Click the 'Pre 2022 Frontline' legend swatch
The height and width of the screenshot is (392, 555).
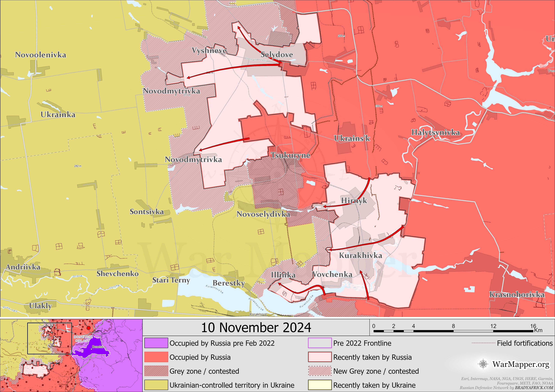[x=320, y=343]
